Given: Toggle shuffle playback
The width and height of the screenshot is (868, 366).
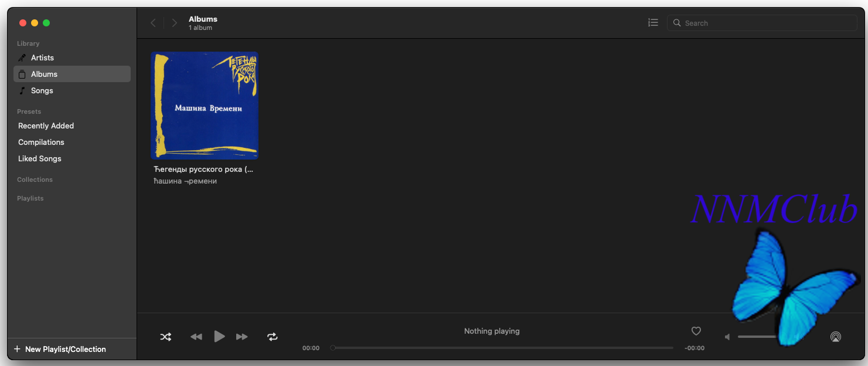Looking at the screenshot, I should (x=166, y=337).
